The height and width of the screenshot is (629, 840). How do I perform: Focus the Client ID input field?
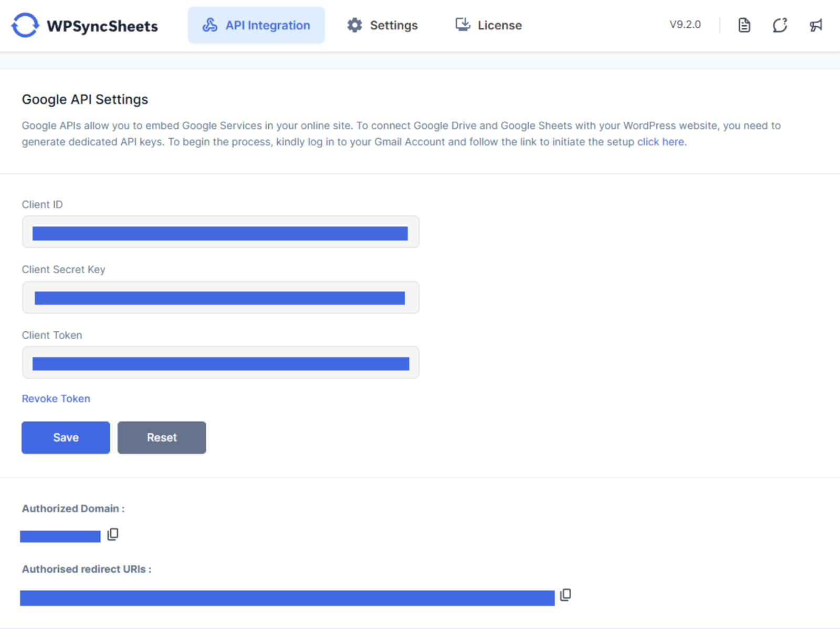220,232
